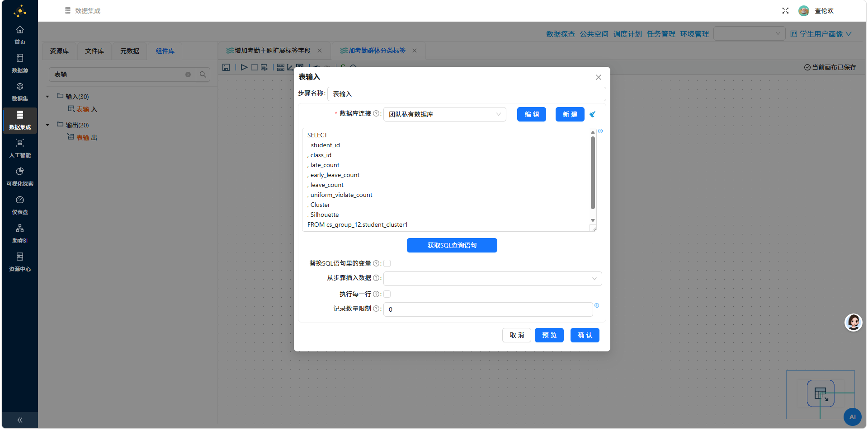Toggle fullscreen icon in top bar
Image resolution: width=868 pixels, height=430 pixels.
[x=785, y=11]
